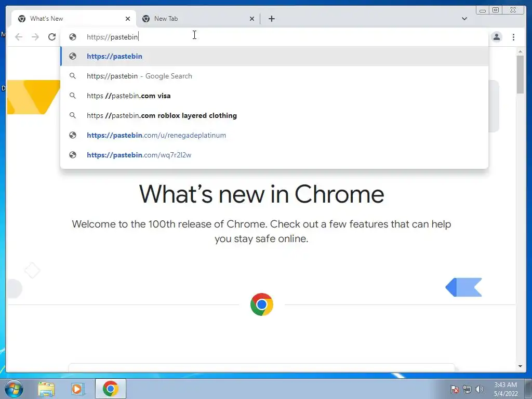Choose the https://pastebin Google Search suggestion

(x=274, y=76)
